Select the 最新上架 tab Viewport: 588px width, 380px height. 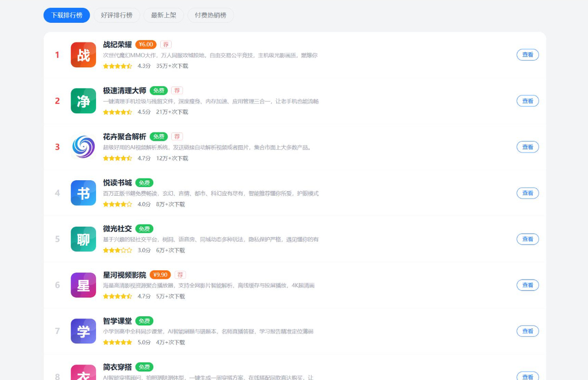tap(164, 15)
